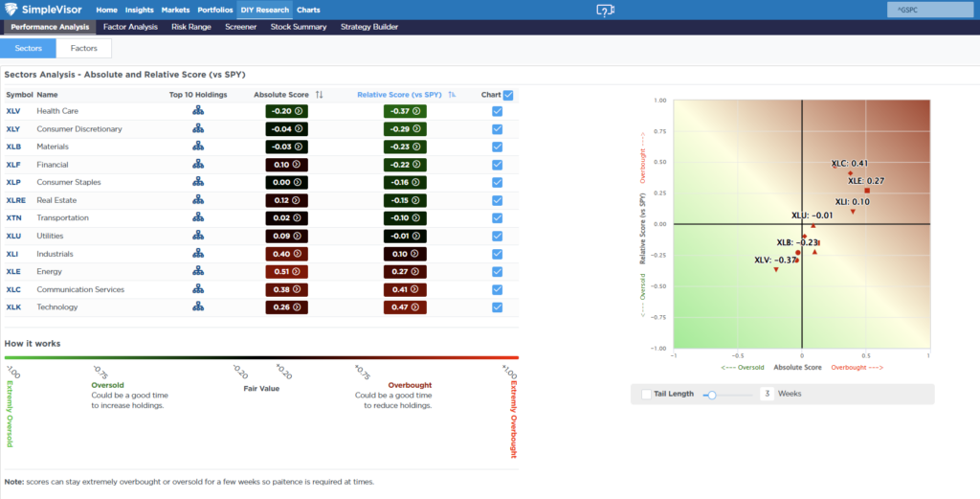Viewport: 980px width, 499px height.
Task: Click the Tail Length weeks value field
Action: coord(767,394)
